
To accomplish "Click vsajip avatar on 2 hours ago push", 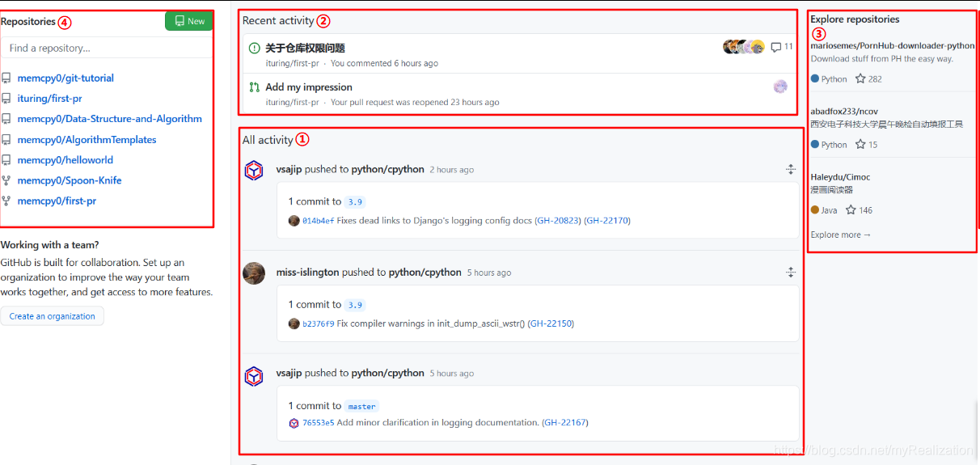I will pos(254,171).
